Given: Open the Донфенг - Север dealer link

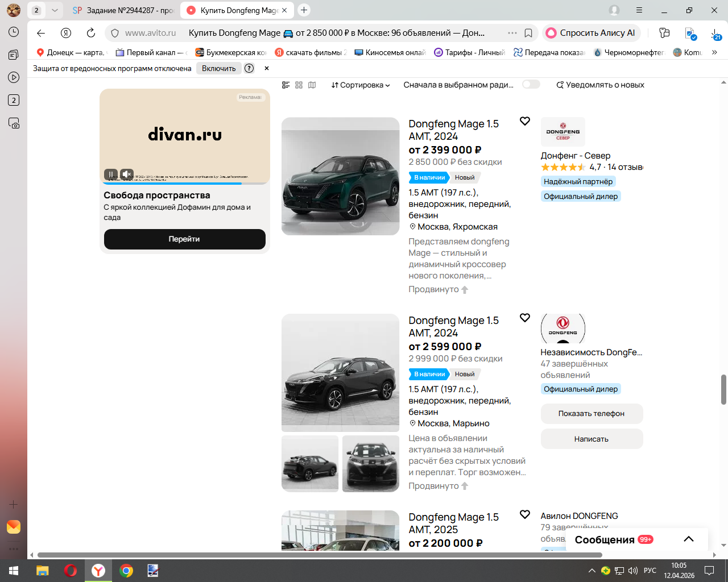Looking at the screenshot, I should tap(576, 156).
